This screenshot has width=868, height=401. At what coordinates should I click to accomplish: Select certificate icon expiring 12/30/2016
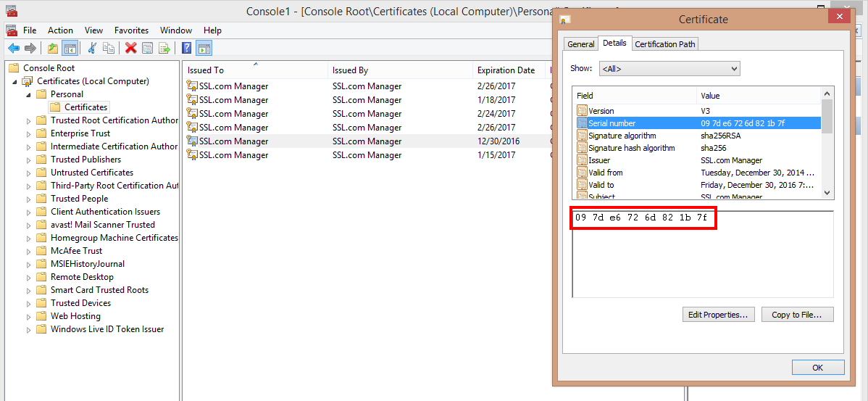pyautogui.click(x=192, y=141)
